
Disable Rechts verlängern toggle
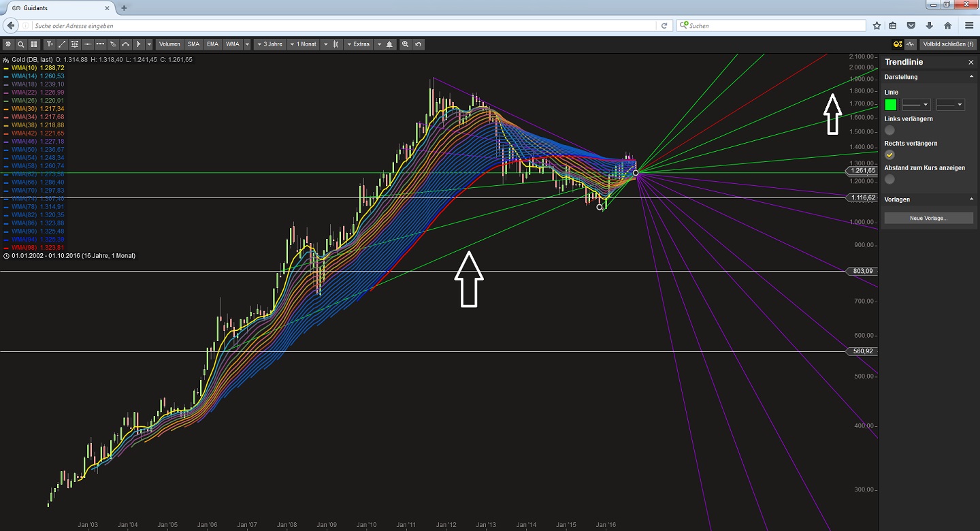tap(889, 155)
